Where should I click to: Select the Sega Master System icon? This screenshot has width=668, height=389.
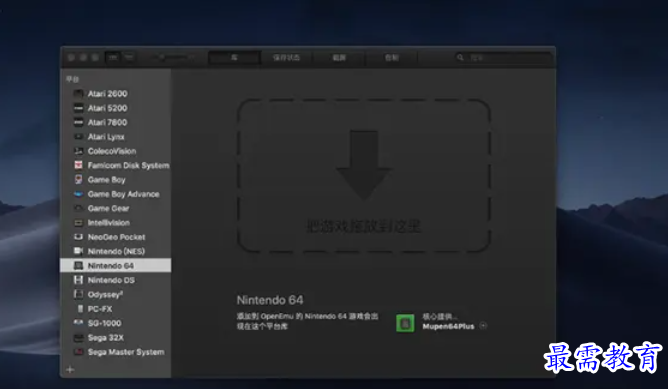[78, 352]
